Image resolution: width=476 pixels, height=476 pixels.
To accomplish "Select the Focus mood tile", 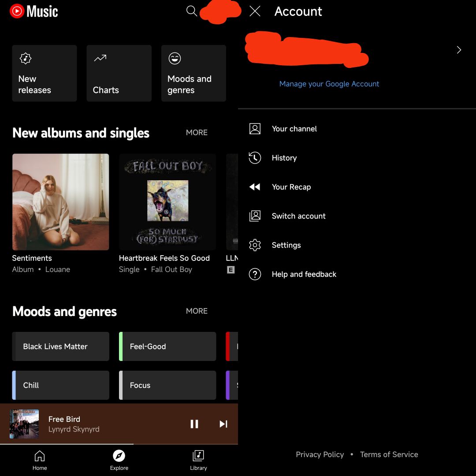I will [x=167, y=385].
